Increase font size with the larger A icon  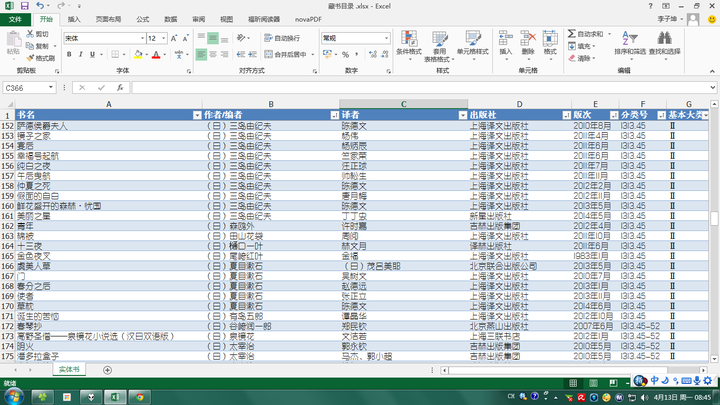click(x=174, y=39)
